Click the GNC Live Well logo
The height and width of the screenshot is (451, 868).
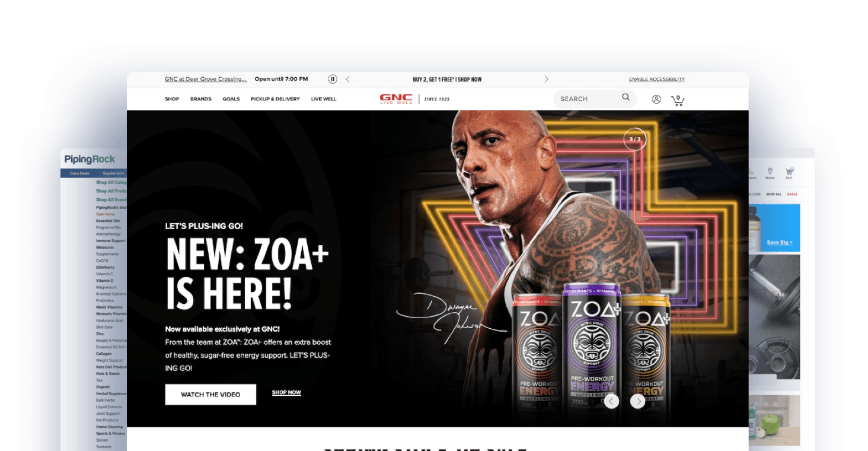coord(396,99)
